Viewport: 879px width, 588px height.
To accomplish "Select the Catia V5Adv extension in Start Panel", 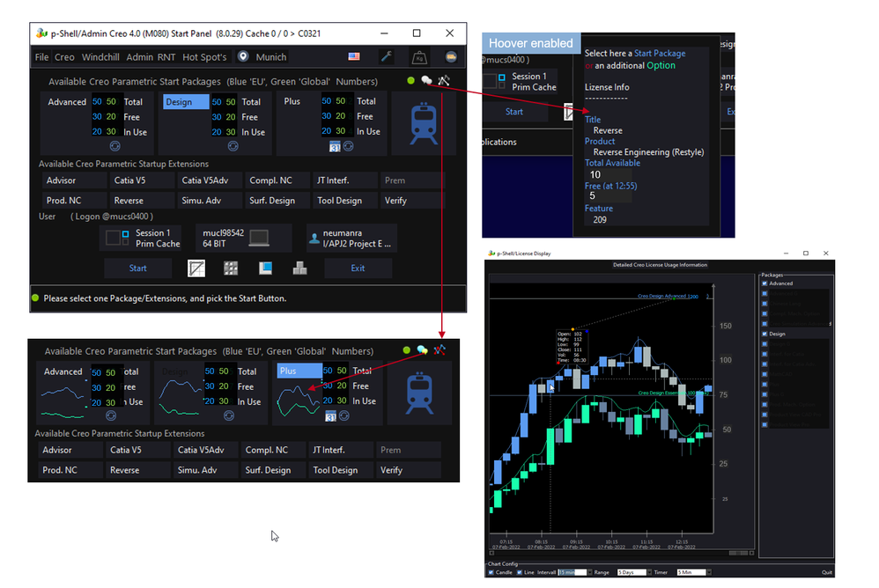I will coord(209,180).
